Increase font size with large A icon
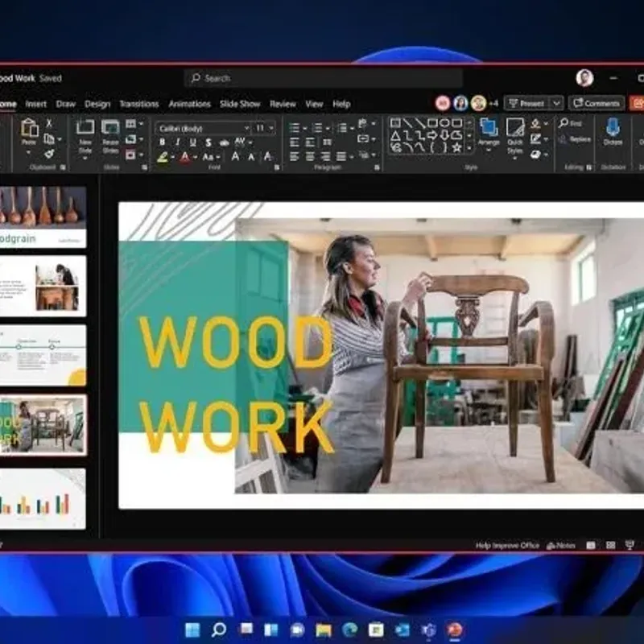Viewport: 644px width, 644px height. click(x=235, y=156)
